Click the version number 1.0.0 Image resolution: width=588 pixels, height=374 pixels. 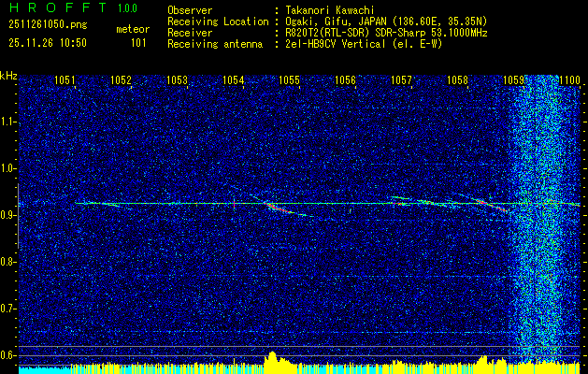tap(127, 8)
